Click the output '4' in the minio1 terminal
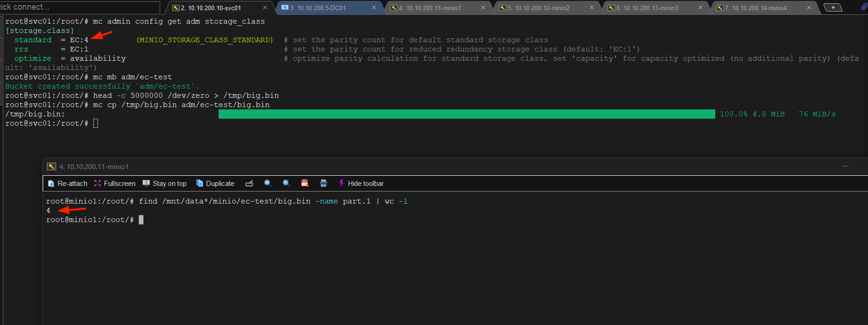Image resolution: width=868 pixels, height=325 pixels. [x=48, y=210]
